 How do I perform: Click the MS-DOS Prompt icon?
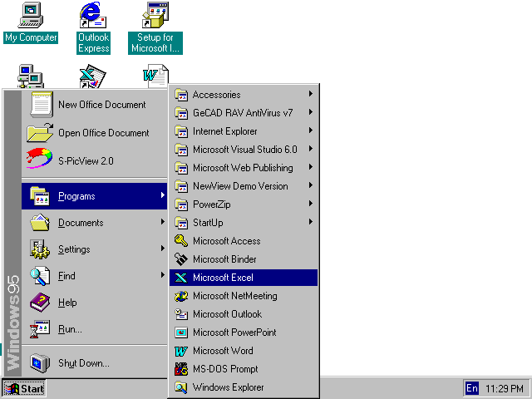pos(181,369)
